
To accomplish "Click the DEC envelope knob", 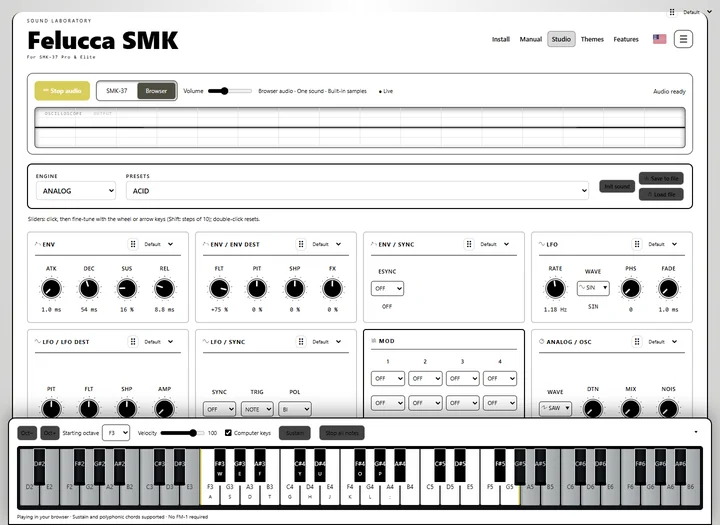I will pyautogui.click(x=89, y=288).
